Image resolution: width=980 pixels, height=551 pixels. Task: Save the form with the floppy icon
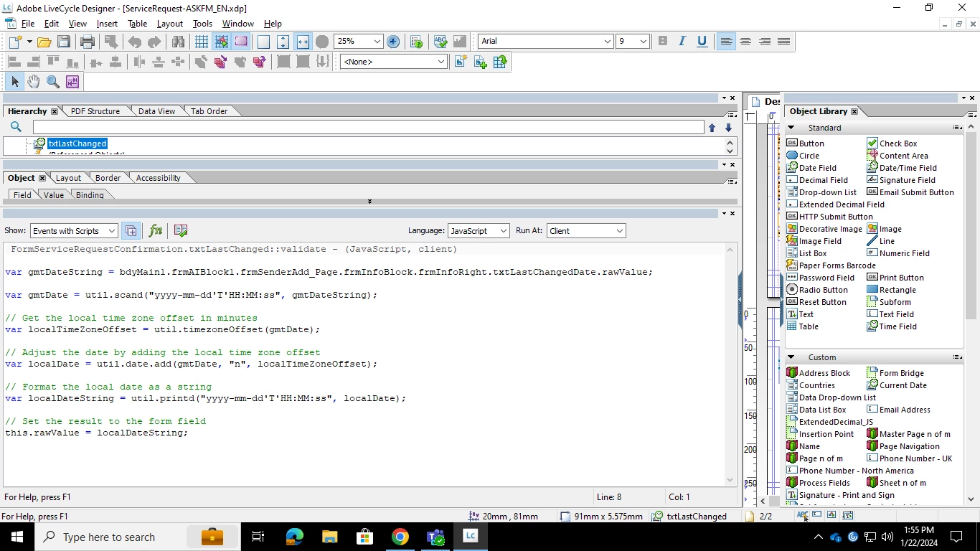pyautogui.click(x=64, y=42)
